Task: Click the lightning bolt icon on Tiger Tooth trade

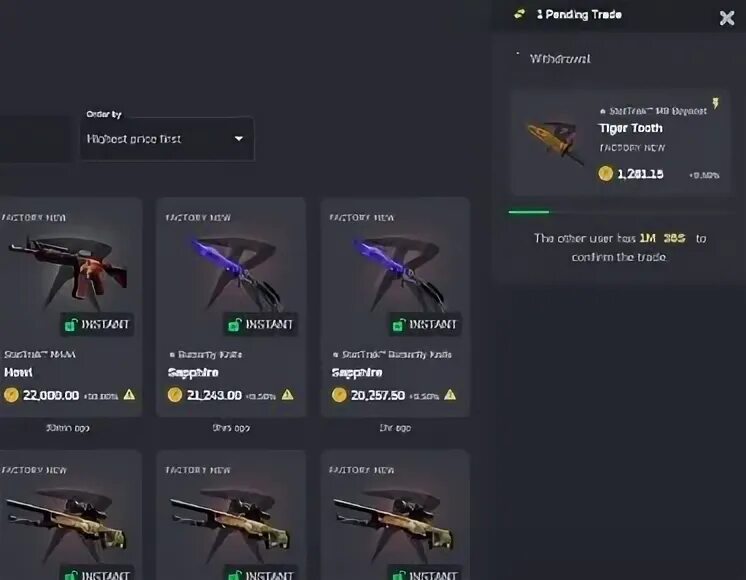Action: pos(716,103)
